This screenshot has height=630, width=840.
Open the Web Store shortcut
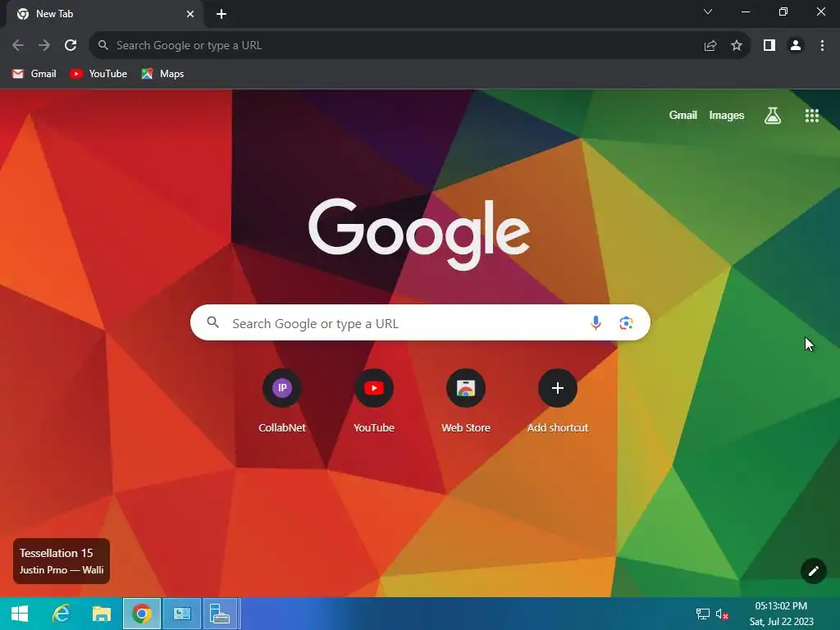coord(466,400)
